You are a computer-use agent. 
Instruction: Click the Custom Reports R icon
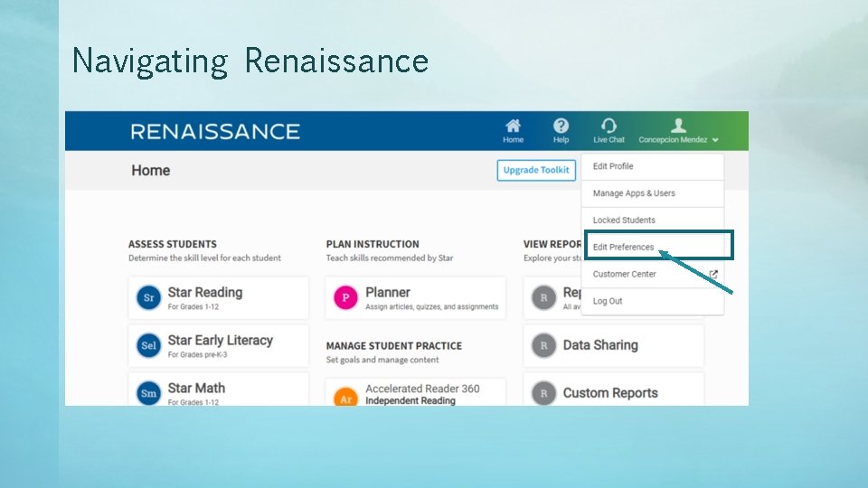pos(543,393)
